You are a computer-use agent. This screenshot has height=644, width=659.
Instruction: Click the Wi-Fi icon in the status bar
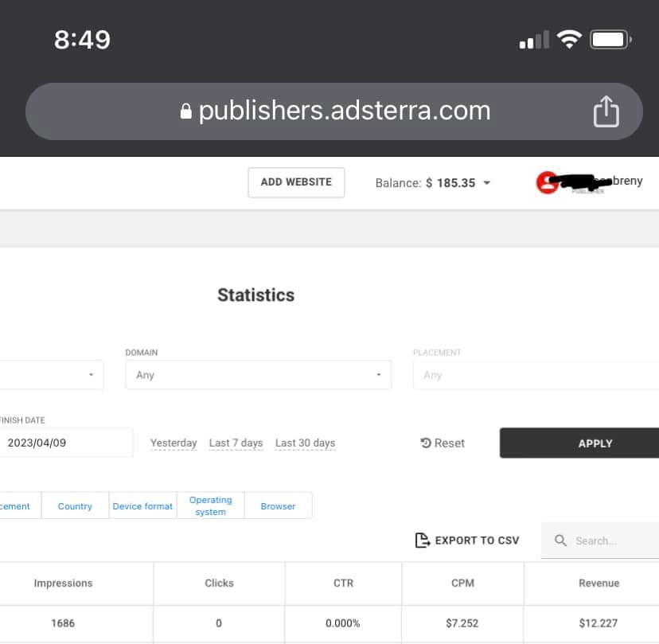[570, 38]
